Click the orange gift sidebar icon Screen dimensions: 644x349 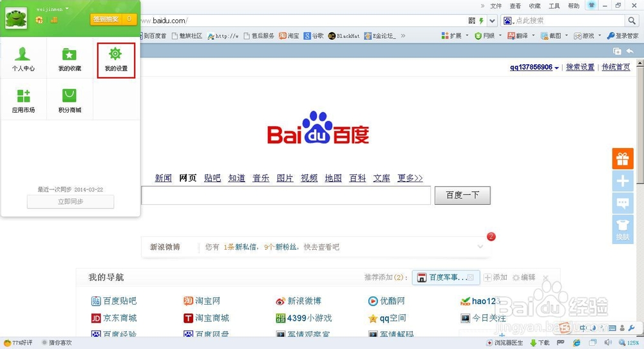(623, 158)
